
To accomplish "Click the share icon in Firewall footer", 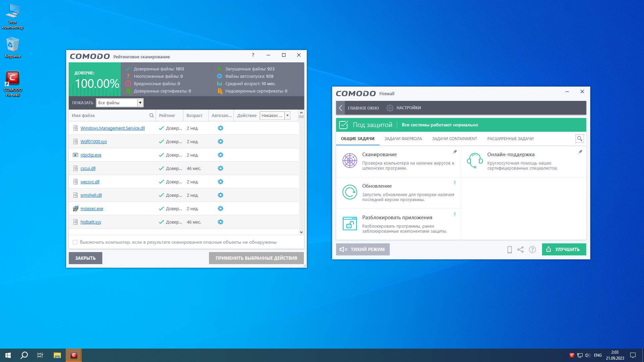I will (520, 249).
